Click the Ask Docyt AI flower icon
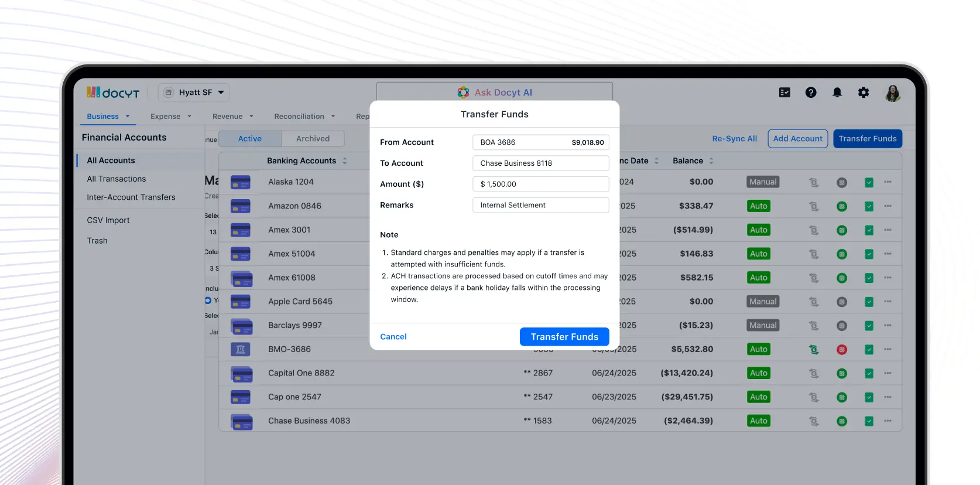This screenshot has height=485, width=980. (x=463, y=93)
